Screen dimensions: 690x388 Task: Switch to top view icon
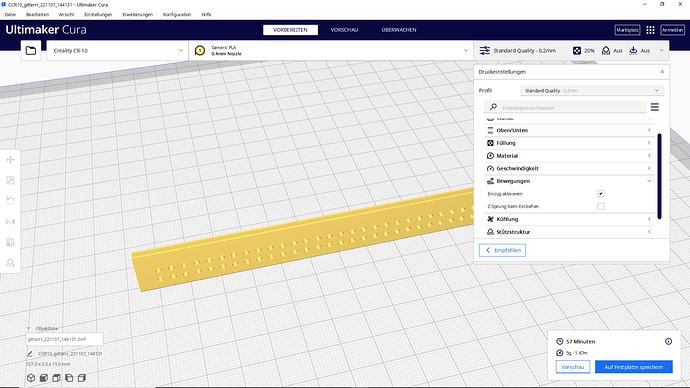[56, 378]
